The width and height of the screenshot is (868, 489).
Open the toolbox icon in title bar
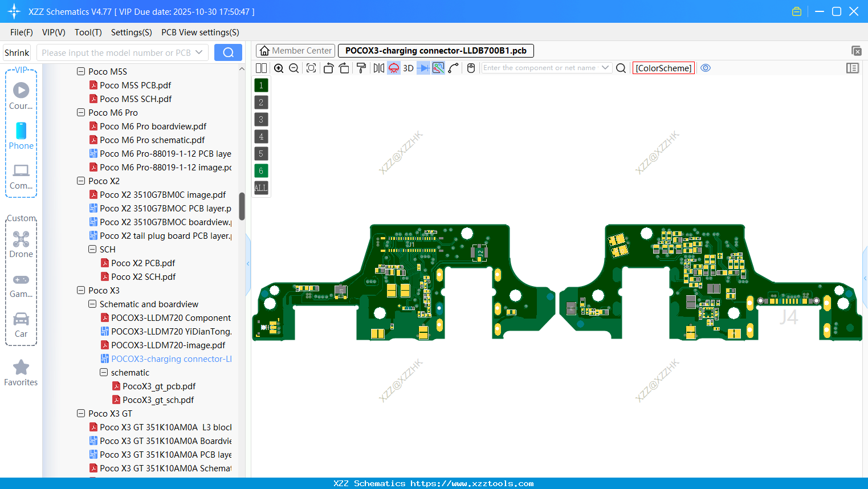[797, 11]
